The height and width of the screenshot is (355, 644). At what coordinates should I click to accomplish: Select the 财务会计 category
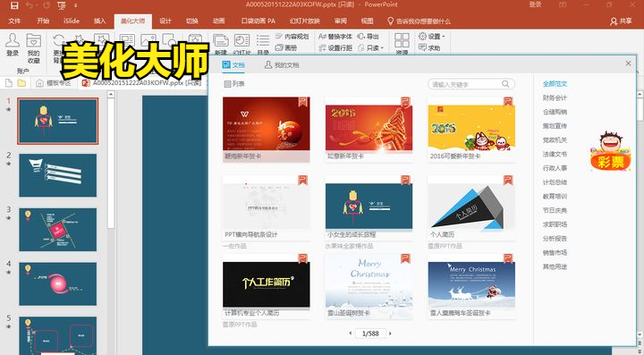click(x=555, y=97)
